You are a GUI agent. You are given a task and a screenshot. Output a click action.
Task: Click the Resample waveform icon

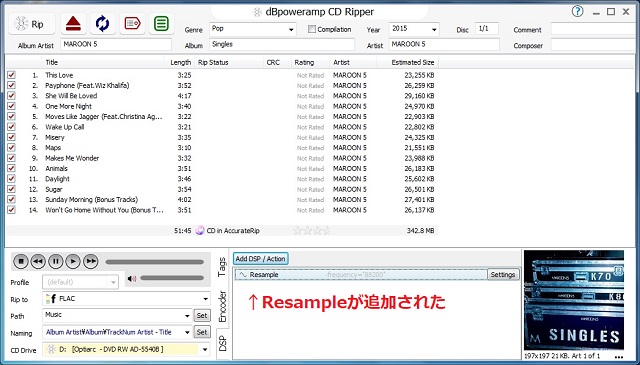[243, 275]
